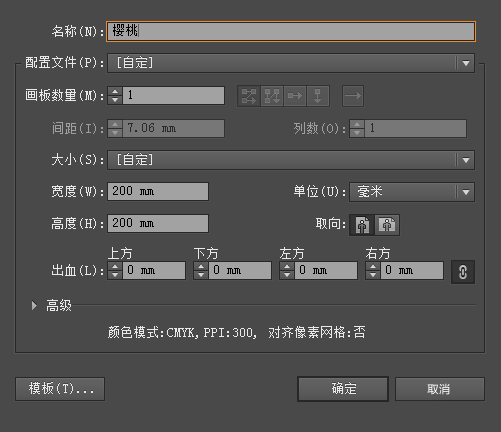This screenshot has width=501, height=432.
Task: Click the 确定 OK button
Action: [x=343, y=389]
